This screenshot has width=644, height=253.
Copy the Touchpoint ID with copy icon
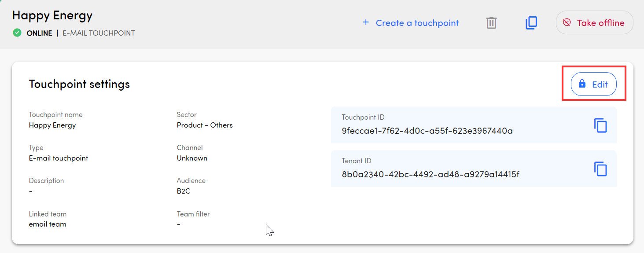click(600, 125)
